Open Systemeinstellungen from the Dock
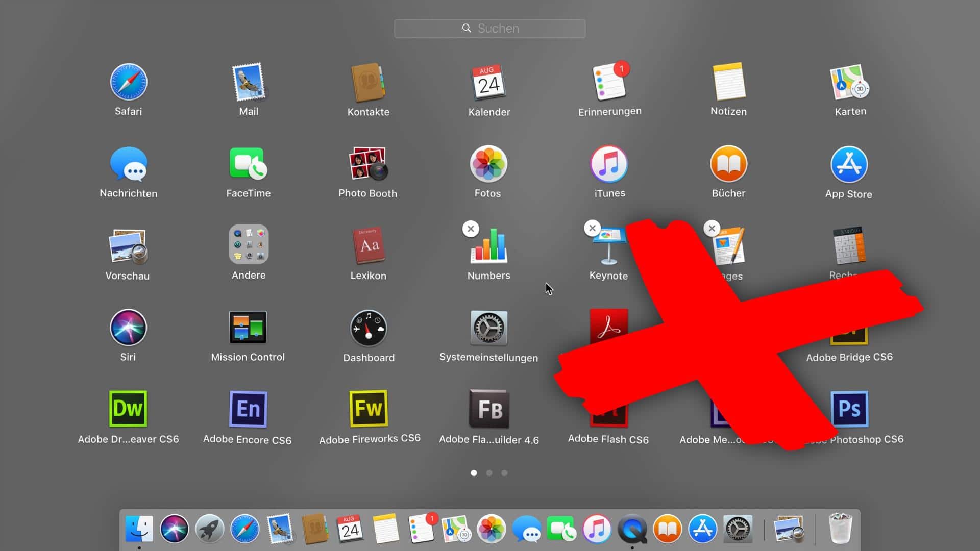This screenshot has width=980, height=551. 738,529
